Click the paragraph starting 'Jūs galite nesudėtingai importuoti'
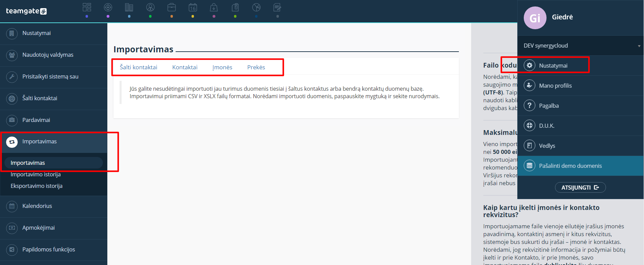This screenshot has height=265, width=644. pyautogui.click(x=285, y=92)
